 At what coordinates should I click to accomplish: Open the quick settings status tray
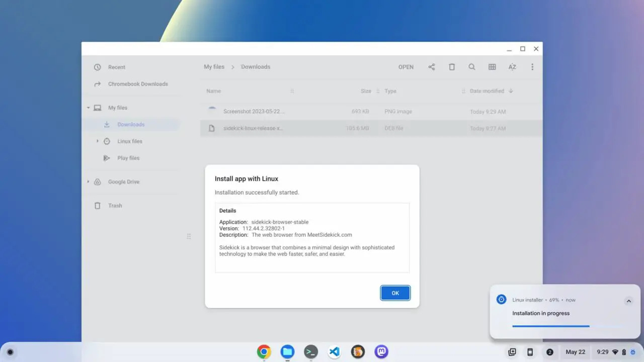615,352
